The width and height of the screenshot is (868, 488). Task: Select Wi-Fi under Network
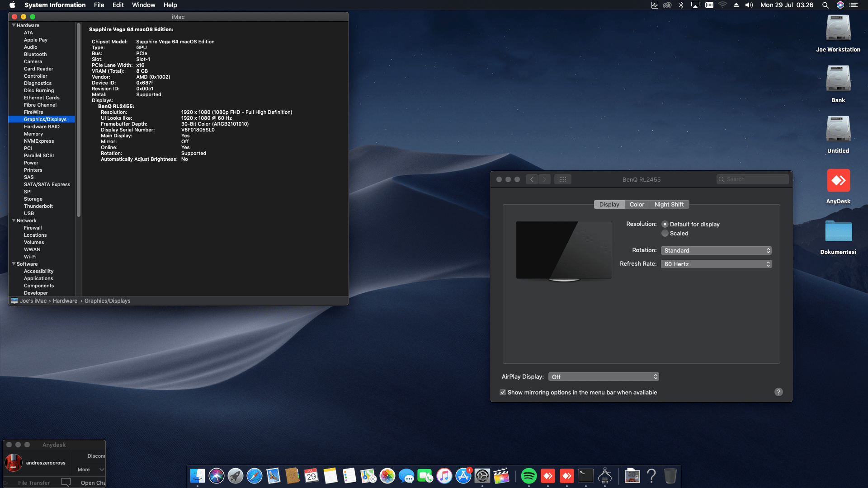pyautogui.click(x=30, y=257)
